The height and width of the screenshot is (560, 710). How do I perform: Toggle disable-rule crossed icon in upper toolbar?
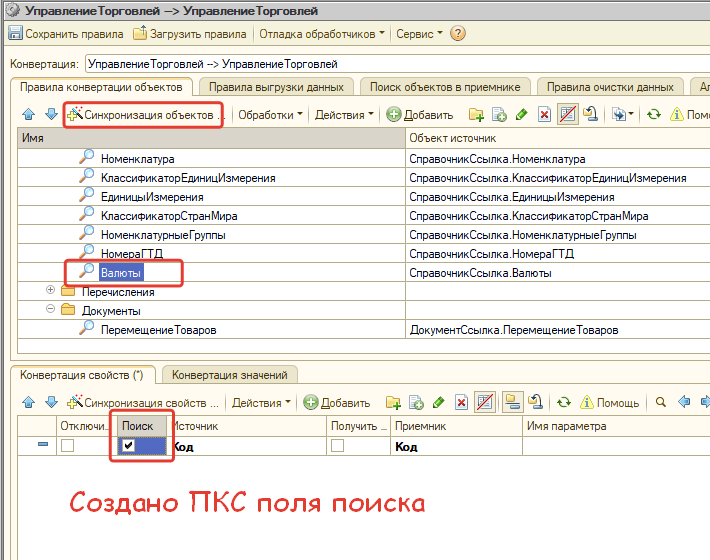[x=567, y=115]
